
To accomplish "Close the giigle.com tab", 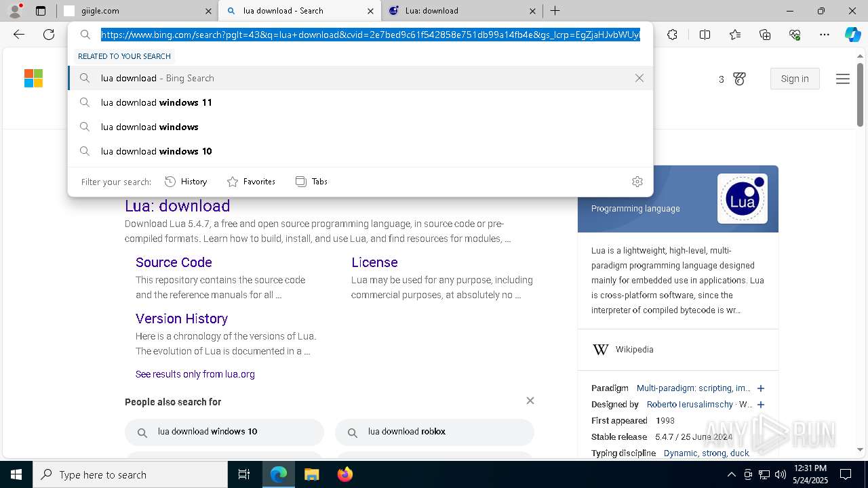I will (208, 11).
